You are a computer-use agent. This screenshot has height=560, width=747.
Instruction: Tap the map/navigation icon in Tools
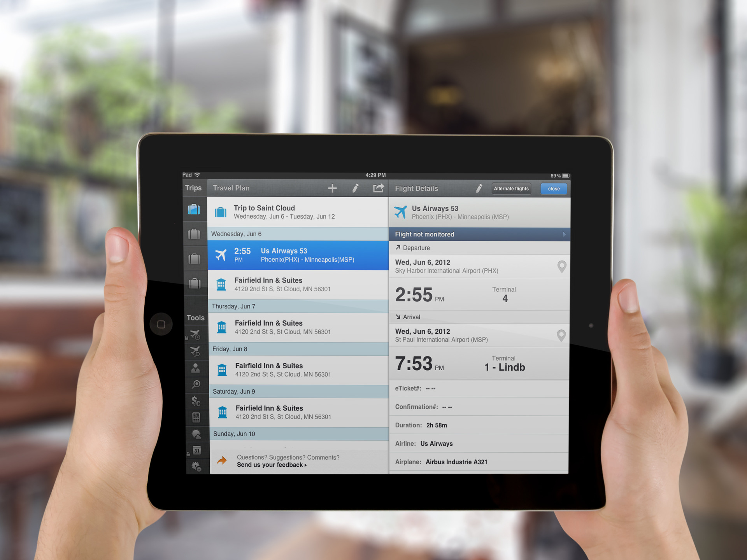pos(197,386)
